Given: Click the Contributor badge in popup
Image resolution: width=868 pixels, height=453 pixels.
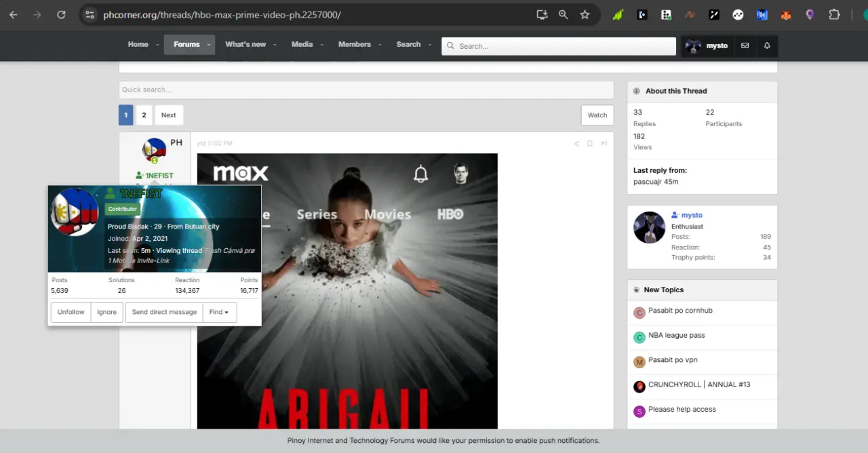Looking at the screenshot, I should coord(123,209).
